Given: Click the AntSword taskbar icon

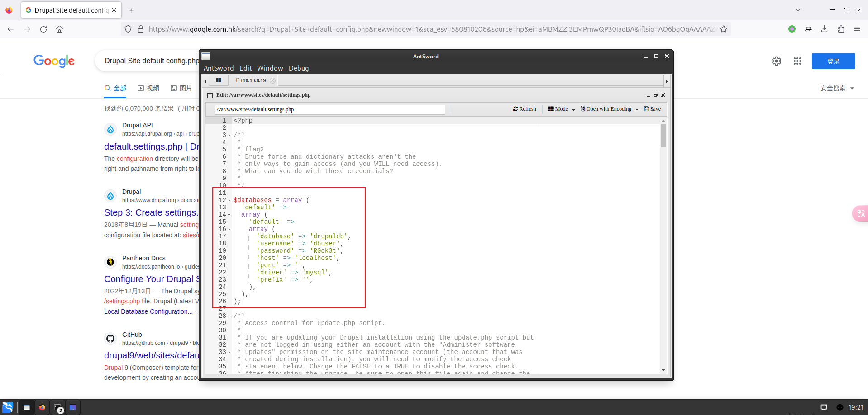Looking at the screenshot, I should [x=73, y=407].
